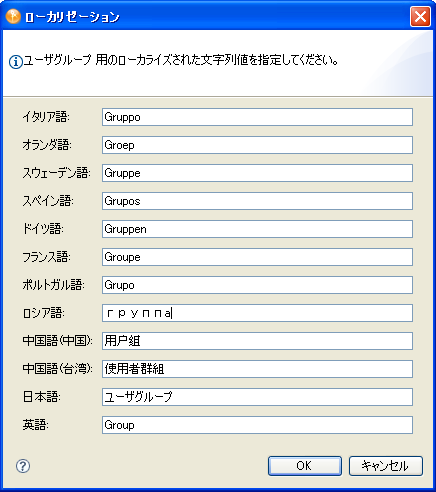Focus the イタリア語 field containing Gruppo

click(x=257, y=117)
